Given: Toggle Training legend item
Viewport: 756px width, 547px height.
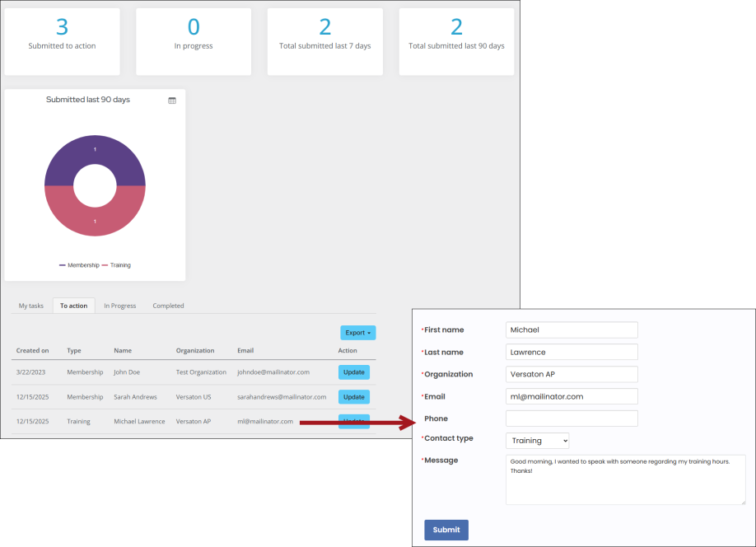Looking at the screenshot, I should coord(116,265).
